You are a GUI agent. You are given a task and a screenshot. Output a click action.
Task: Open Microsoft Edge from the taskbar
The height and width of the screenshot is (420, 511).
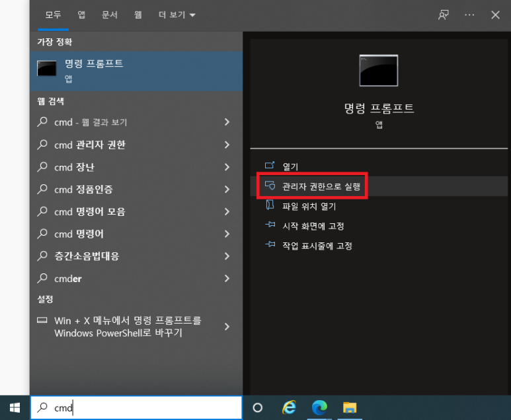pyautogui.click(x=319, y=407)
